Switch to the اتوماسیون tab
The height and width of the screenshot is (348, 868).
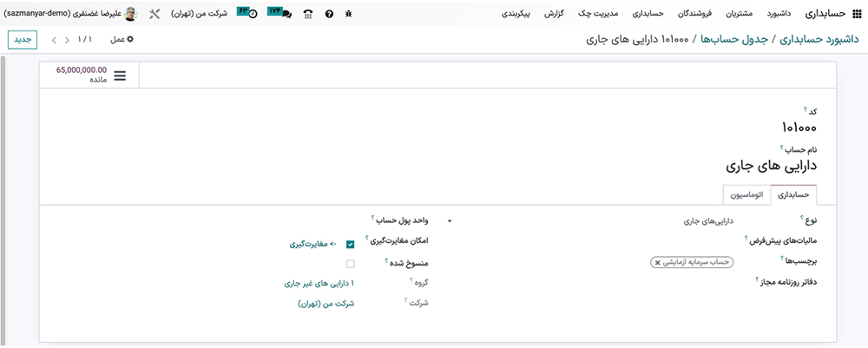point(746,195)
